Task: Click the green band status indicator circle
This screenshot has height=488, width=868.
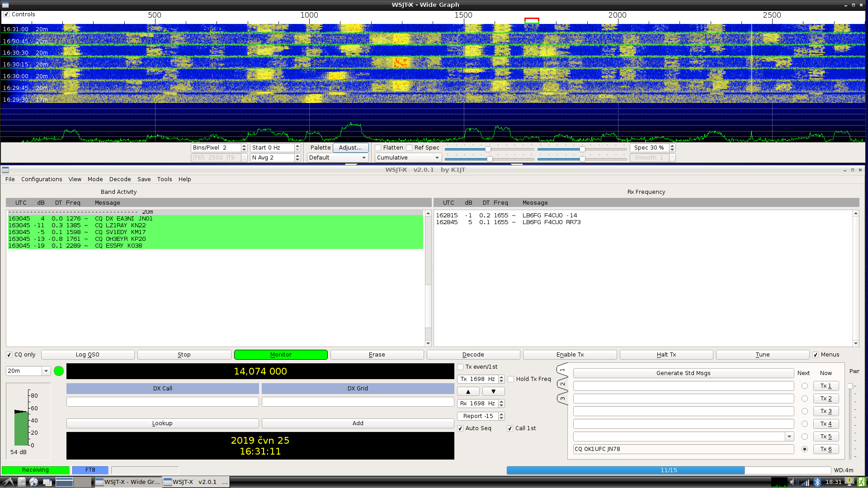Action: (59, 371)
